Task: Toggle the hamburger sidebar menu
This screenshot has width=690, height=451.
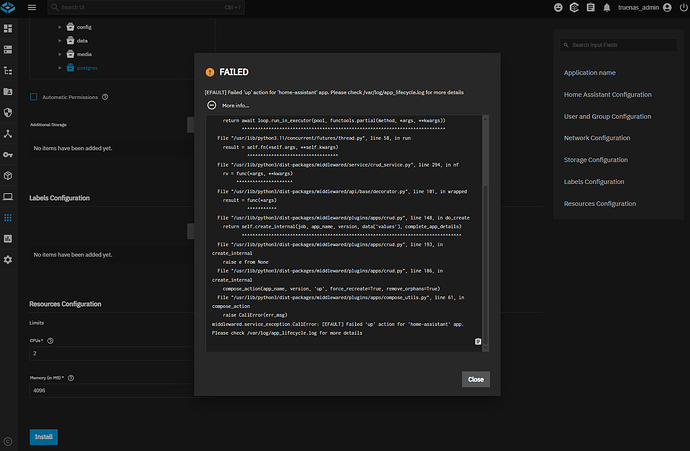Action: click(x=32, y=7)
